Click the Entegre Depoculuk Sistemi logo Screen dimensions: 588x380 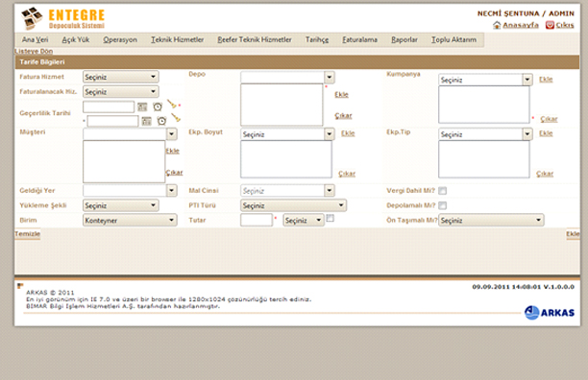(x=63, y=18)
